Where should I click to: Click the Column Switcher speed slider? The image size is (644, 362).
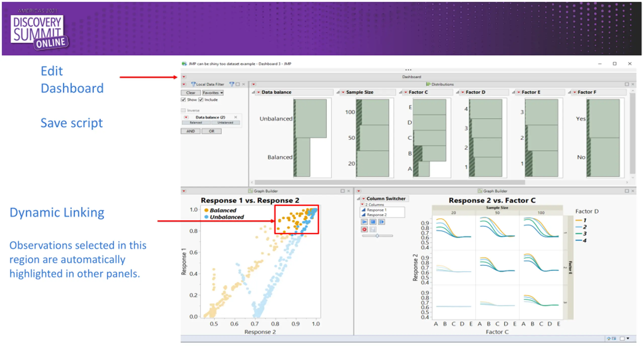pyautogui.click(x=377, y=236)
